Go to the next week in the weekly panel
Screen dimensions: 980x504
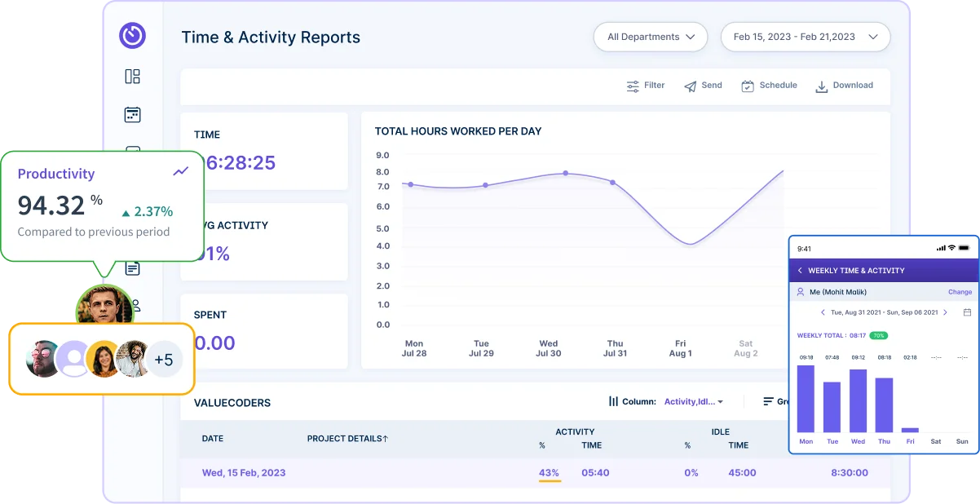click(946, 312)
